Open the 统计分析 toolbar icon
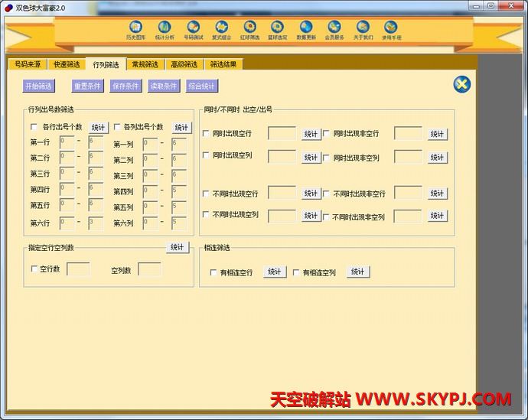This screenshot has width=528, height=420. coord(165,30)
